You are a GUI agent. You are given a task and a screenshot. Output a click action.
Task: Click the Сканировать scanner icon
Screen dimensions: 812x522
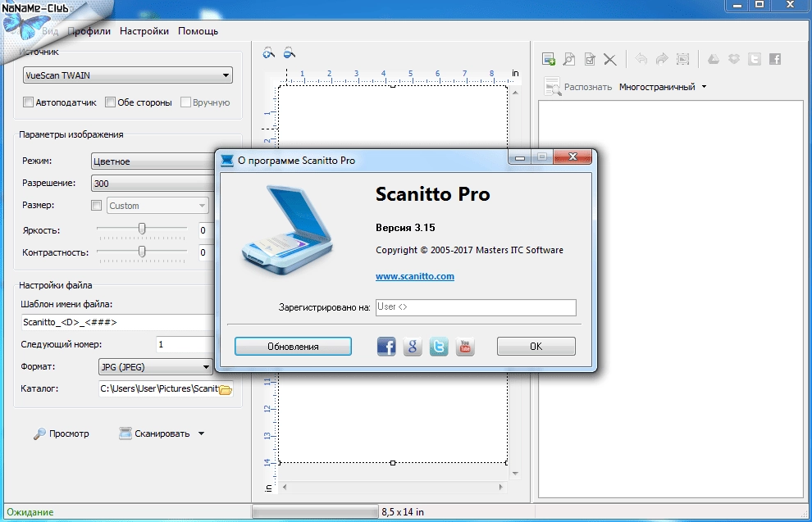point(125,433)
